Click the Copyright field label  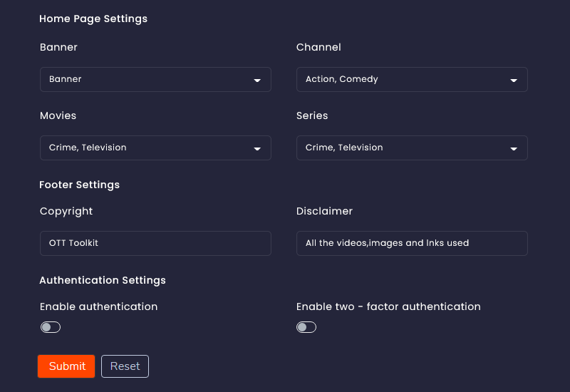(66, 211)
